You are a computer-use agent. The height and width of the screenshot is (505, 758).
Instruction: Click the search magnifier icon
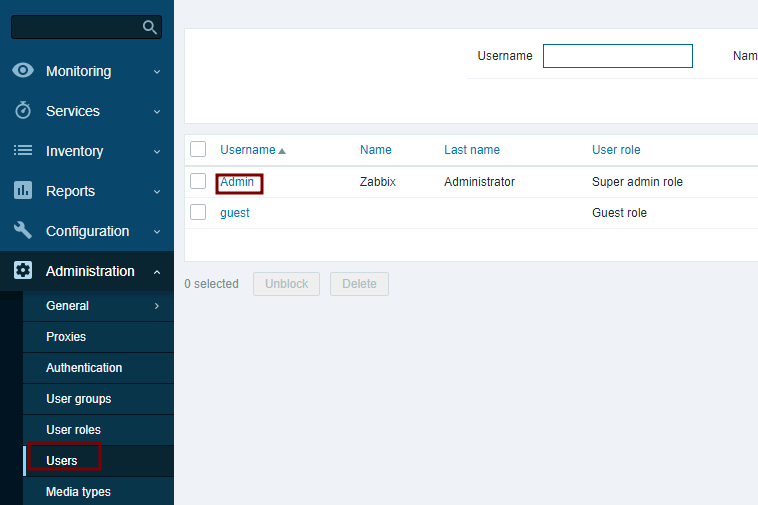150,27
